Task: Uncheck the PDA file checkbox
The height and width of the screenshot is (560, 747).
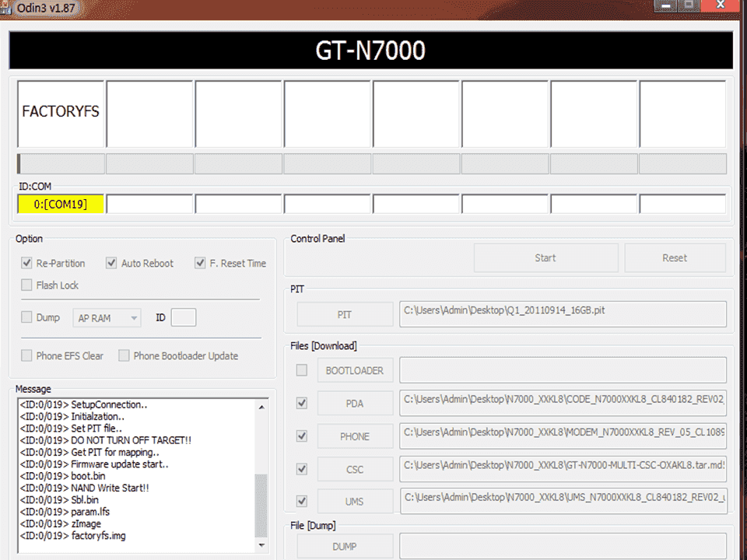Action: [x=302, y=403]
